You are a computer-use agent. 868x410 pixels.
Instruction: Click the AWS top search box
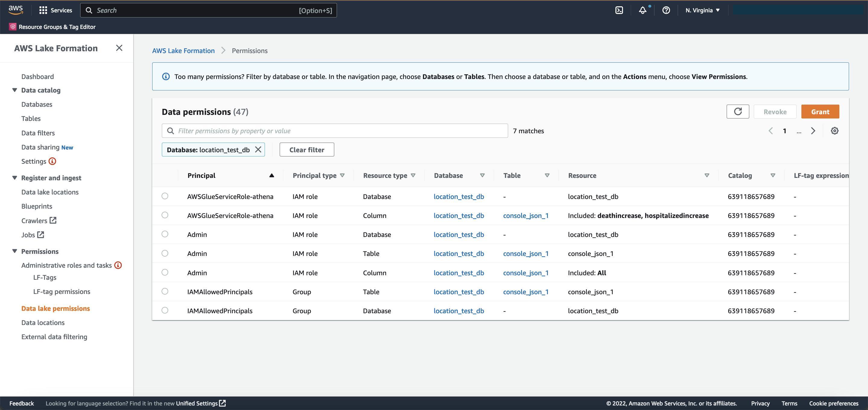pos(208,10)
